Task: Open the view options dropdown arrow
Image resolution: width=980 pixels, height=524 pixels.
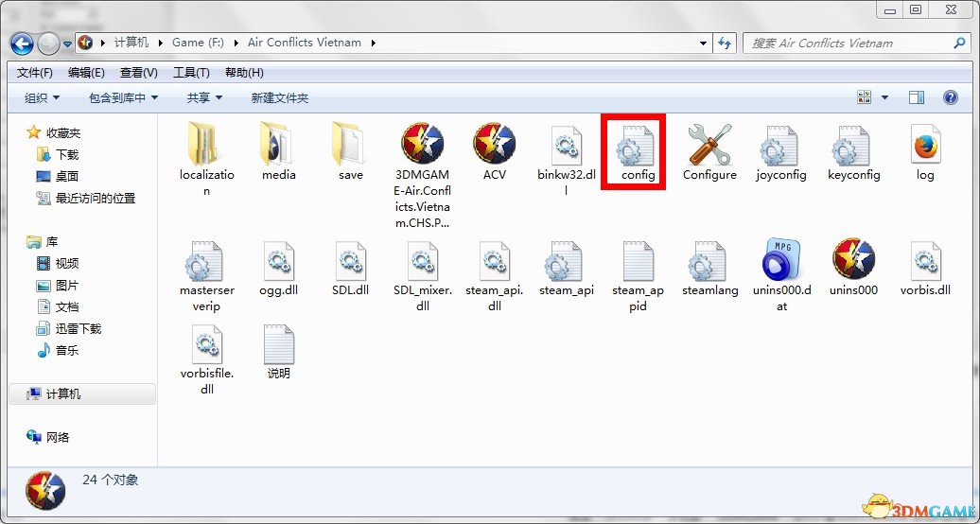Action: [x=884, y=97]
